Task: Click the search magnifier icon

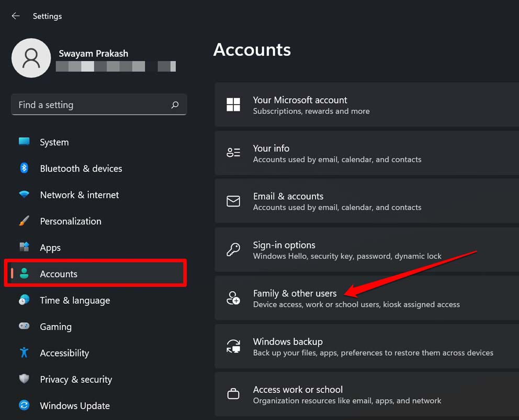Action: click(175, 105)
